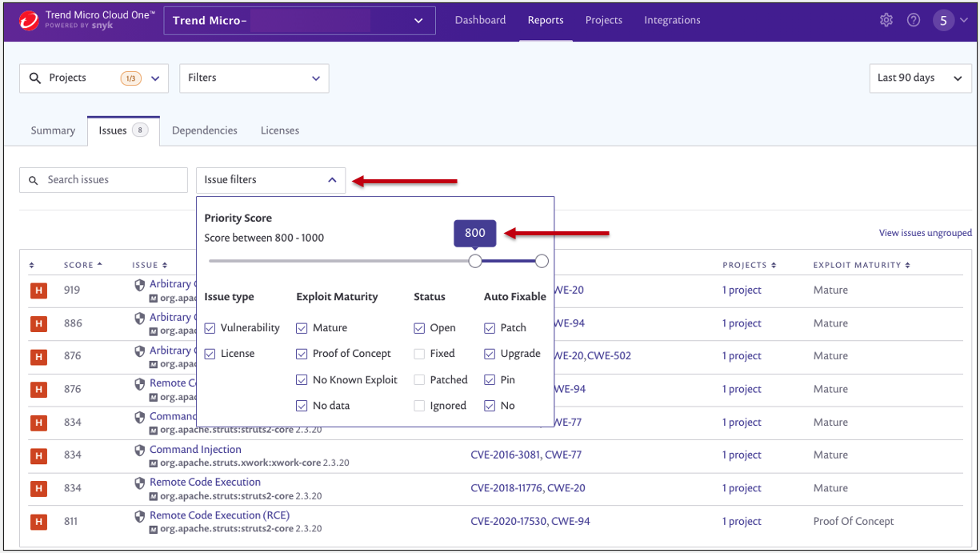The image size is (980, 553).
Task: Open the Filters dropdown
Action: [254, 78]
